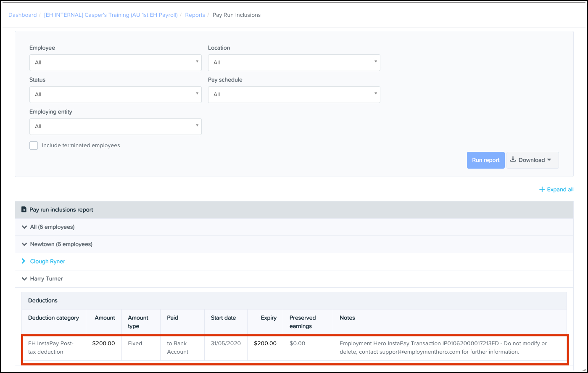Viewport: 588px width, 373px height.
Task: Click the Run report button
Action: [485, 160]
